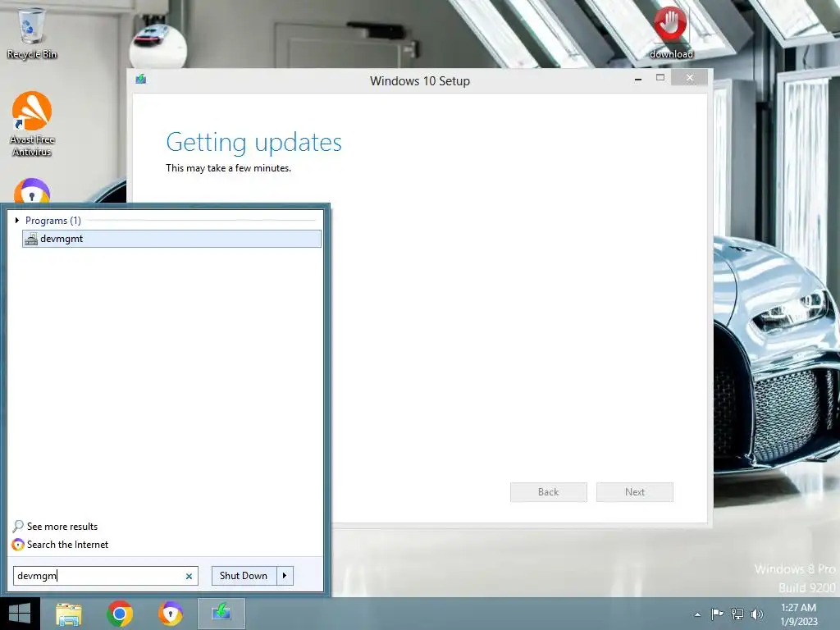Close the Windows 10 Setup window
The image size is (840, 630).
689,78
